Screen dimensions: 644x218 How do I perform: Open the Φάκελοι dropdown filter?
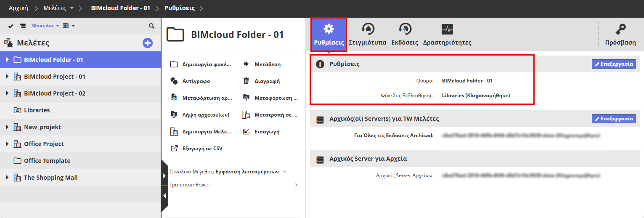pos(45,26)
